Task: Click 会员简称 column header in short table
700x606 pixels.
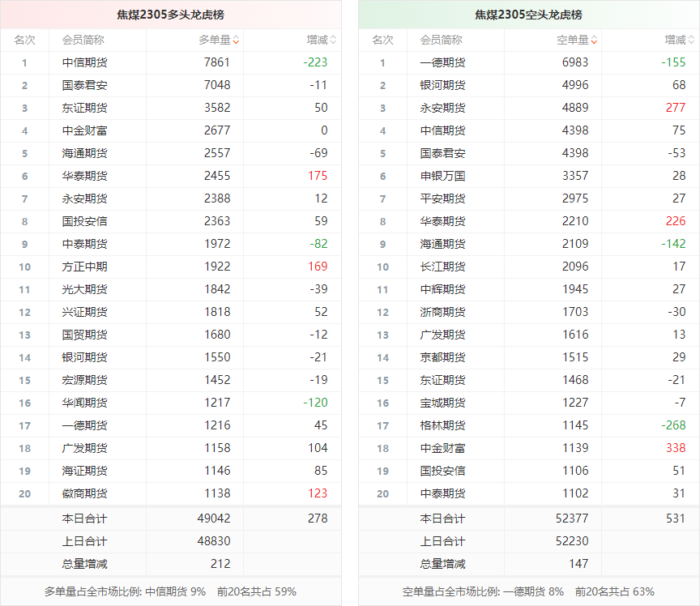Action: point(442,40)
